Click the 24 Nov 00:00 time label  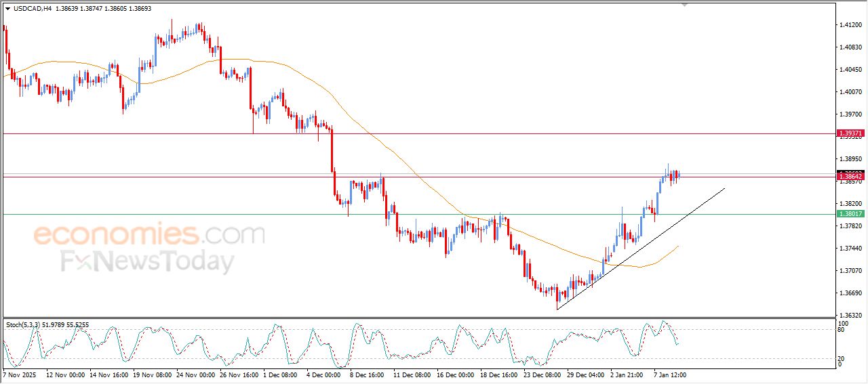(x=195, y=375)
